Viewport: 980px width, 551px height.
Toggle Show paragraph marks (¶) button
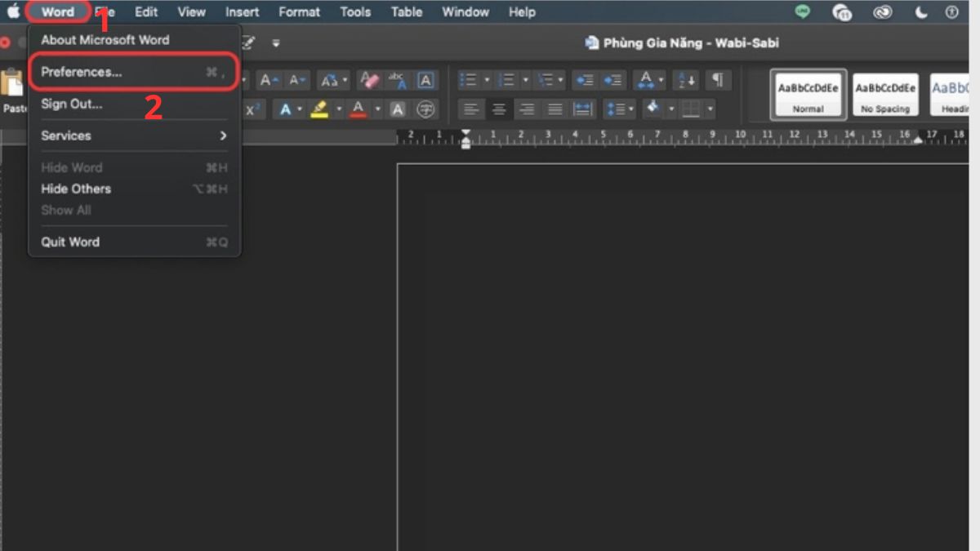(x=717, y=80)
